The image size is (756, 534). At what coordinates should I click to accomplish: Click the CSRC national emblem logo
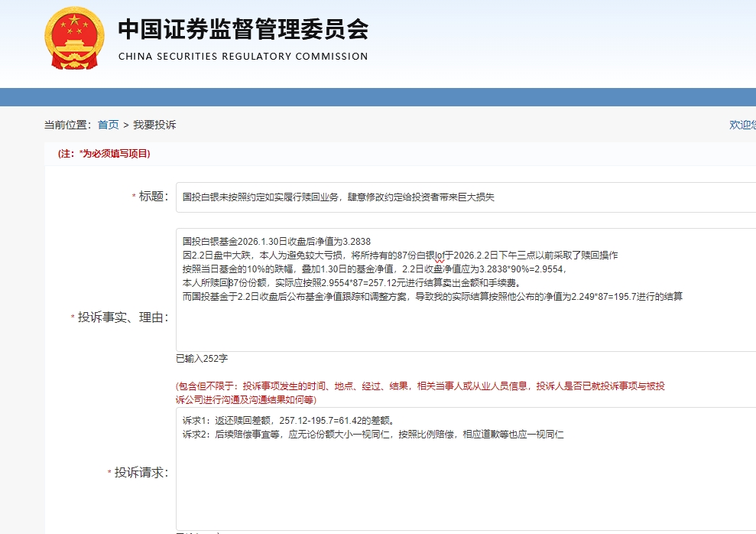click(x=74, y=38)
